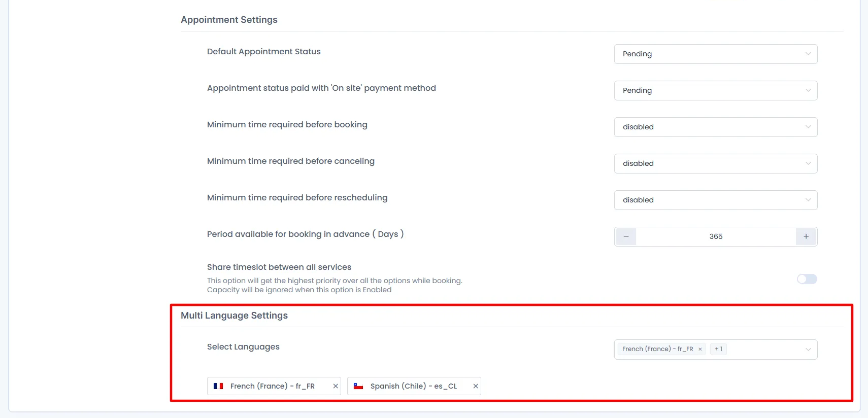Screen dimensions: 868x418
Task: Expand Minimum time required before canceling dropdown
Action: coord(716,163)
